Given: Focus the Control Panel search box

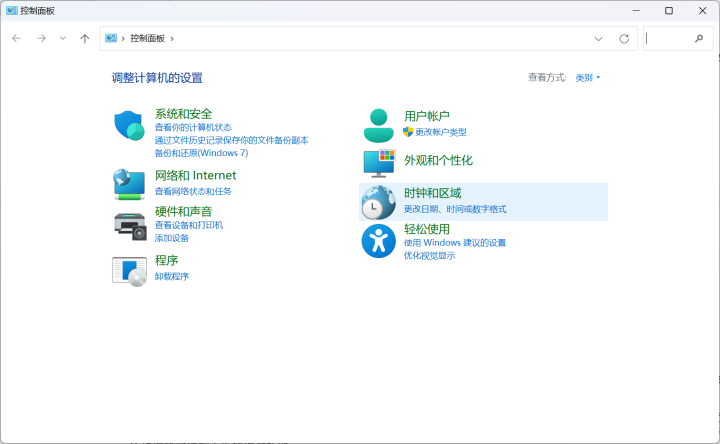Looking at the screenshot, I should point(678,39).
